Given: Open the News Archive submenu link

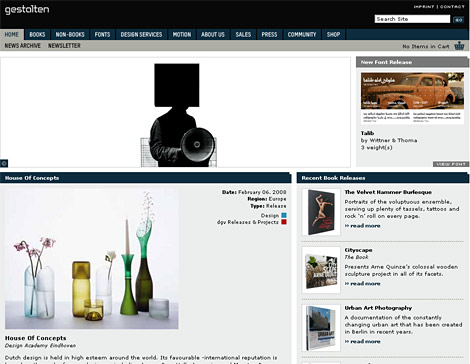Looking at the screenshot, I should coord(23,46).
